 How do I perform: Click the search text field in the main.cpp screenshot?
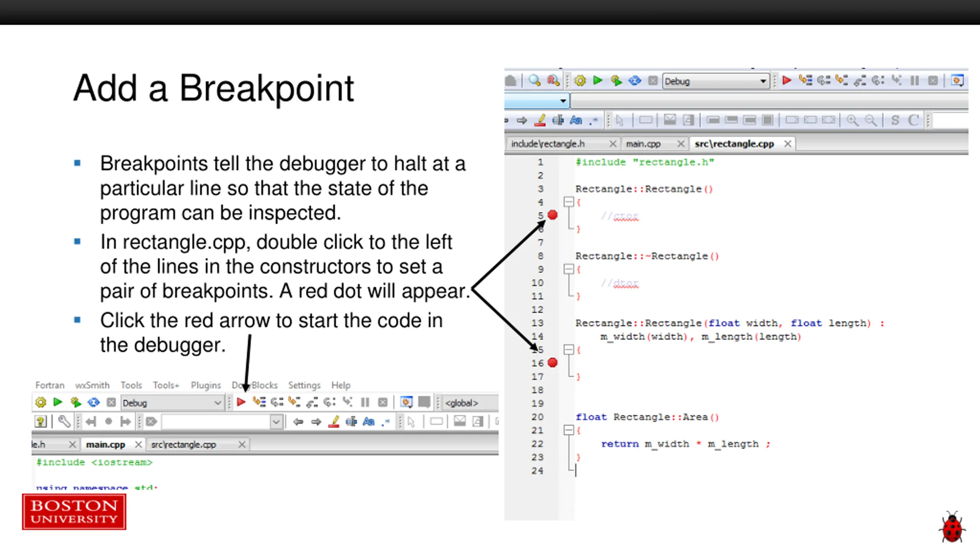(x=216, y=422)
